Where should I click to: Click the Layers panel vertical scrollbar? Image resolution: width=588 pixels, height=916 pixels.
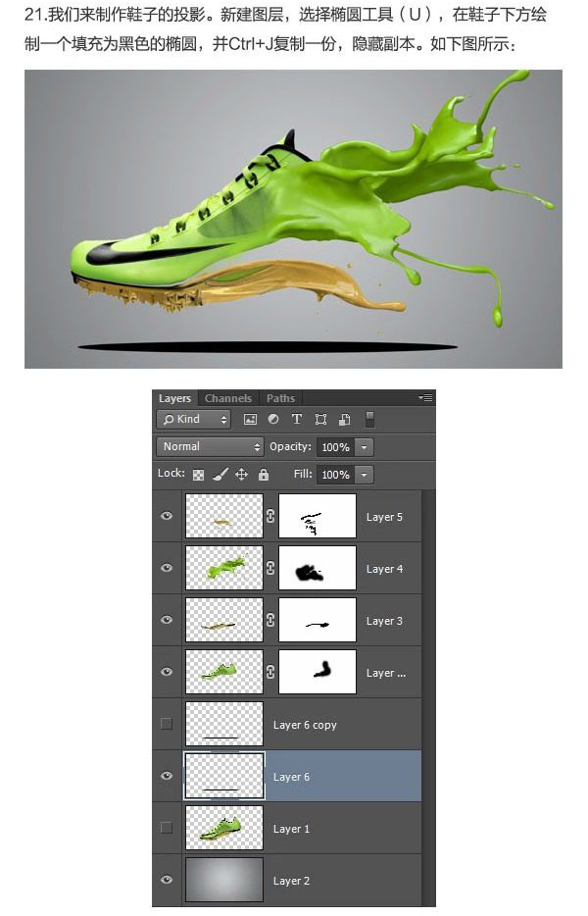[428, 698]
